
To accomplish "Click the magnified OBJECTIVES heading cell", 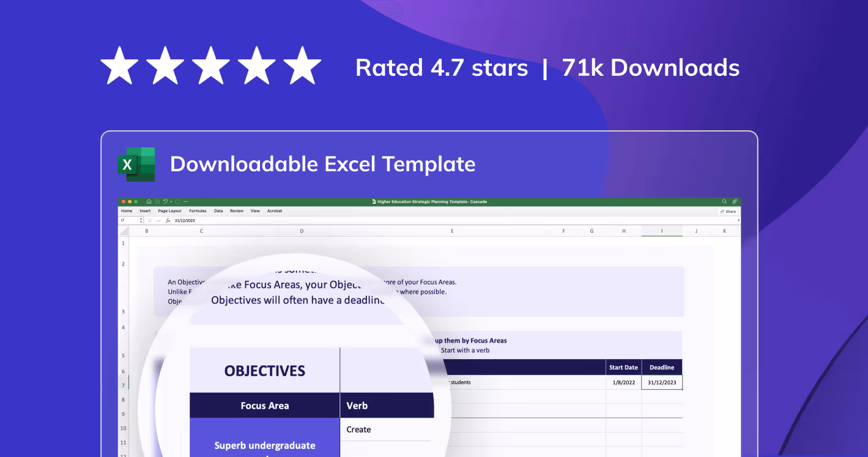I will tap(264, 370).
